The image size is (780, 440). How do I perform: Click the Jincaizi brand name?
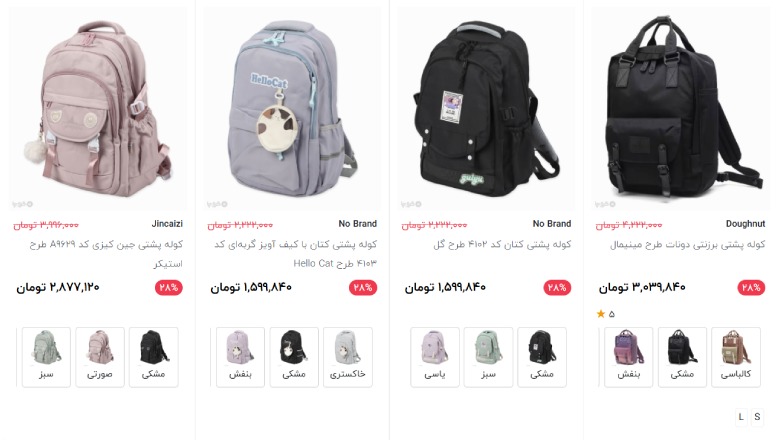pyautogui.click(x=167, y=224)
